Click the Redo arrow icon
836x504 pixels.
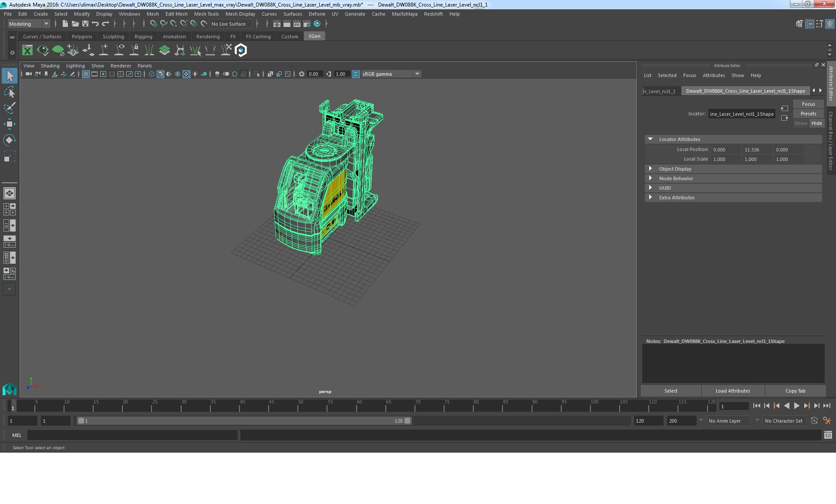(105, 24)
